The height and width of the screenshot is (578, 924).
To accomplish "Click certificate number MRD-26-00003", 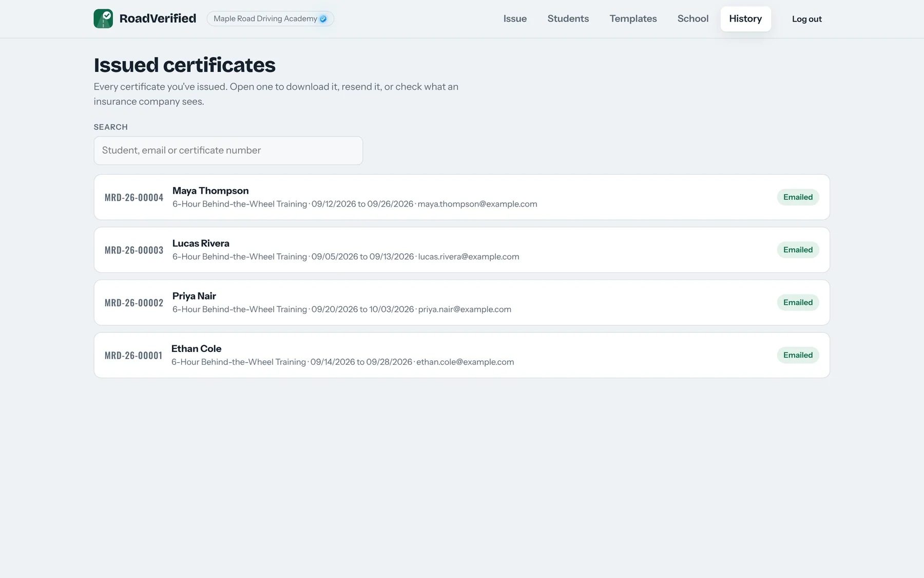I will 134,250.
